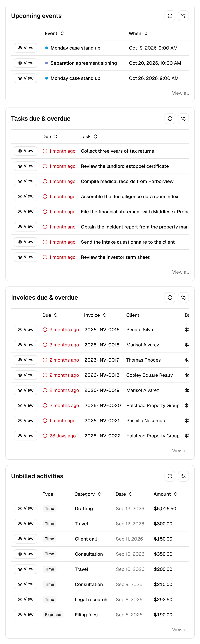The width and height of the screenshot is (200, 644).
Task: View the $300.00 Travel activity
Action: click(x=26, y=524)
